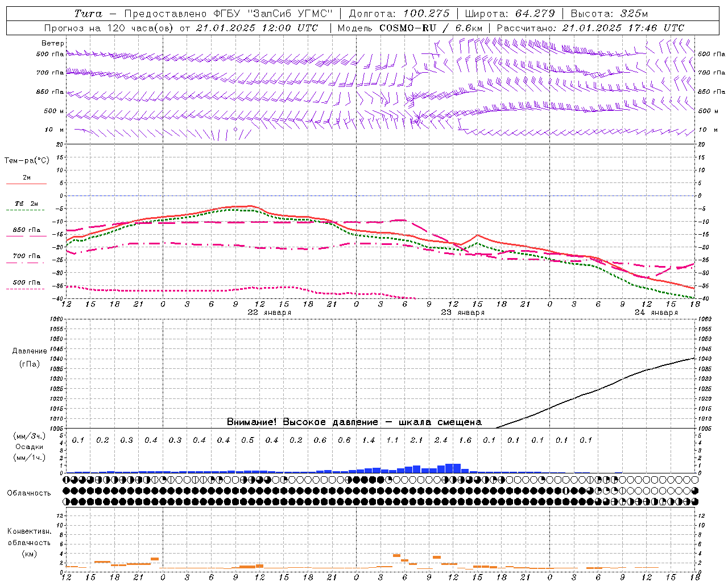728x582 pixels.
Task: Click the "23 января" date label
Action: tap(463, 313)
